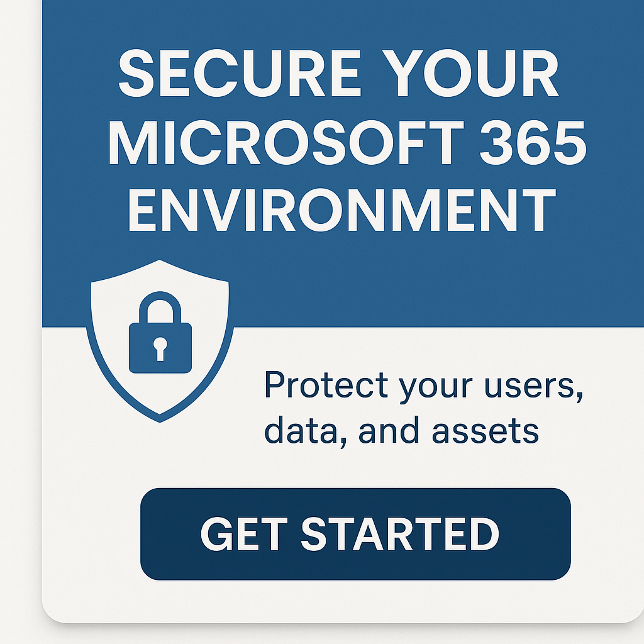Click the word assets in the subtitle
Viewport: 644px width, 644px height.
coord(486,431)
